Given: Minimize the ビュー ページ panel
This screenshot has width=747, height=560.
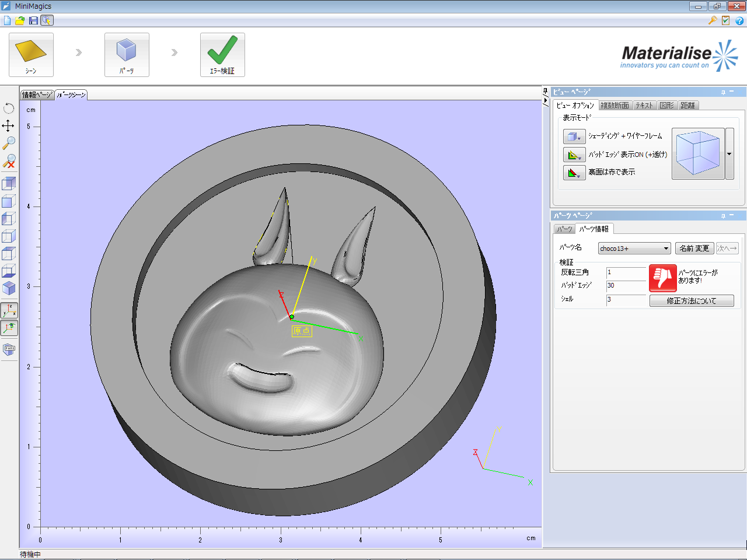Looking at the screenshot, I should click(x=731, y=92).
